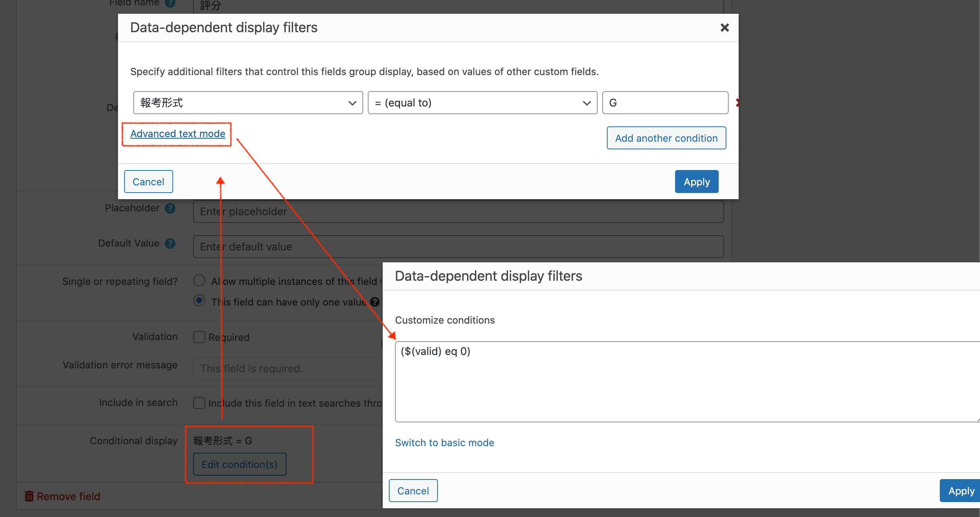Cancel the dialog with the 報考形式 condition row

[148, 182]
